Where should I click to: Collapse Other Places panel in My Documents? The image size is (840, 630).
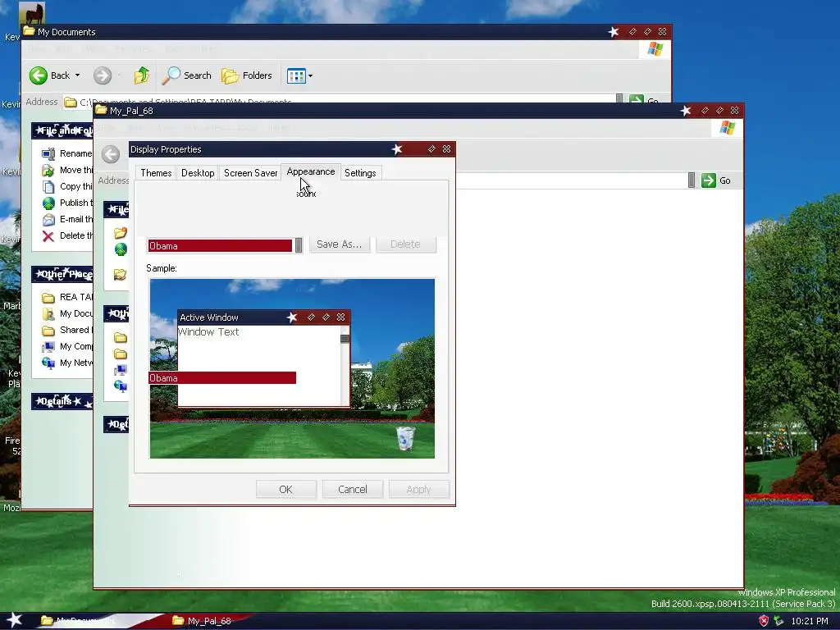(62, 274)
